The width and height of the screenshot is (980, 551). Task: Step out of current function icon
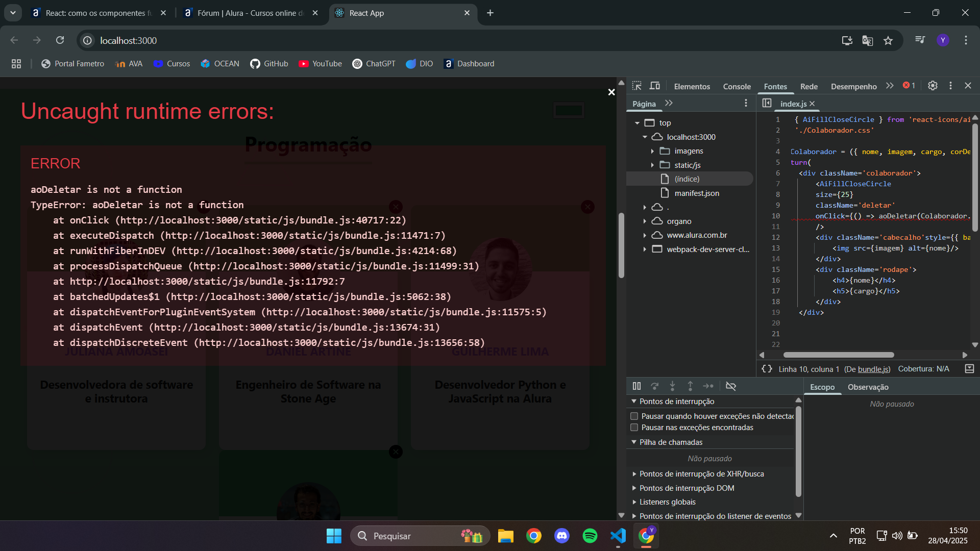coord(690,386)
